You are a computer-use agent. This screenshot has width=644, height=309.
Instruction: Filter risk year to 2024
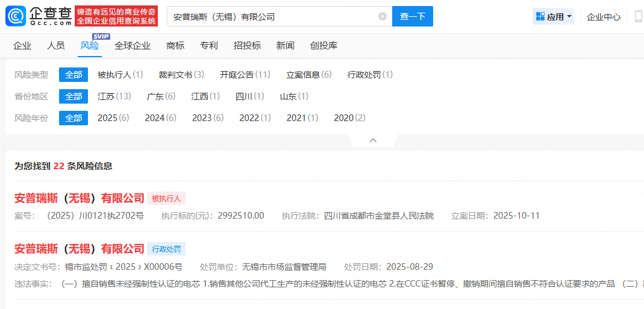point(160,118)
